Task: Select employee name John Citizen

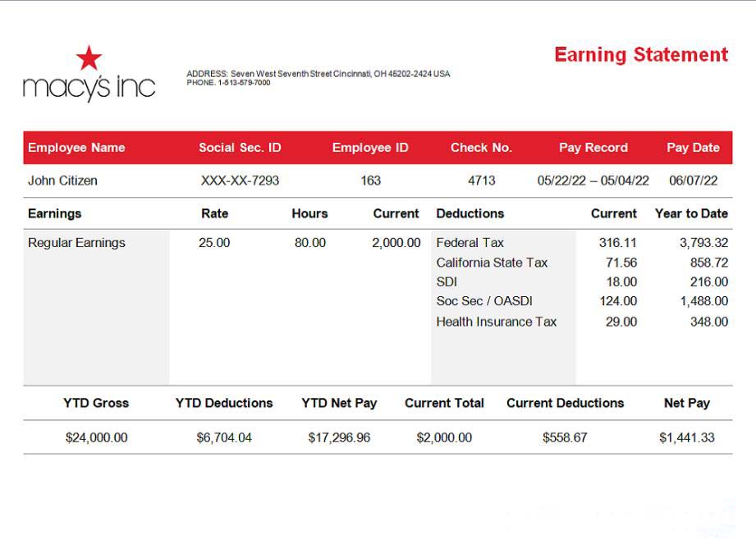Action: pos(62,181)
